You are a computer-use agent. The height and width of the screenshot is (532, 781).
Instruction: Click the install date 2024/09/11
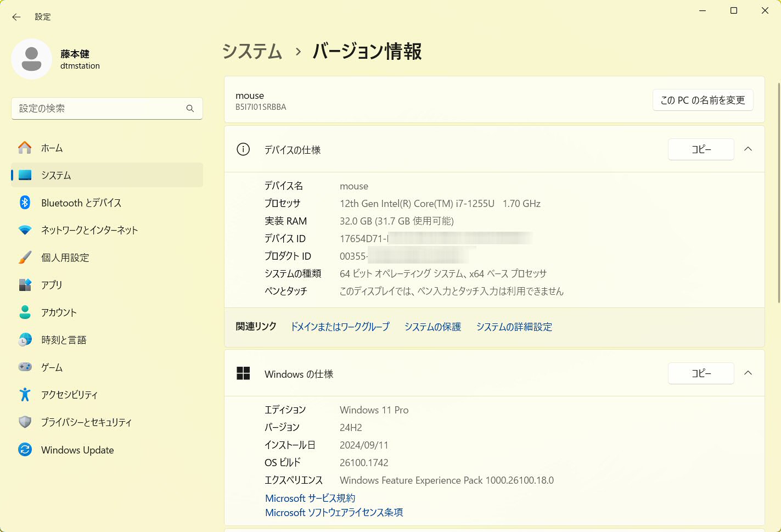click(x=364, y=445)
